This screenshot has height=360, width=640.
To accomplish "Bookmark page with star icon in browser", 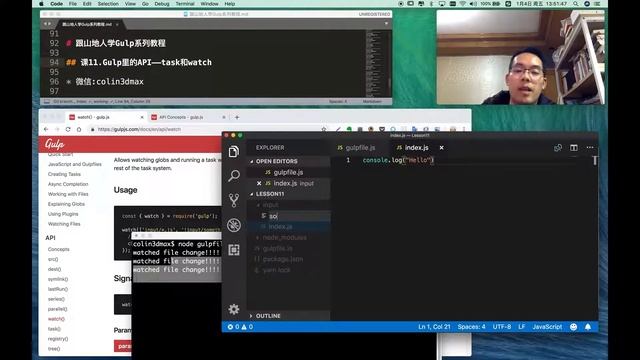I will pos(324,129).
